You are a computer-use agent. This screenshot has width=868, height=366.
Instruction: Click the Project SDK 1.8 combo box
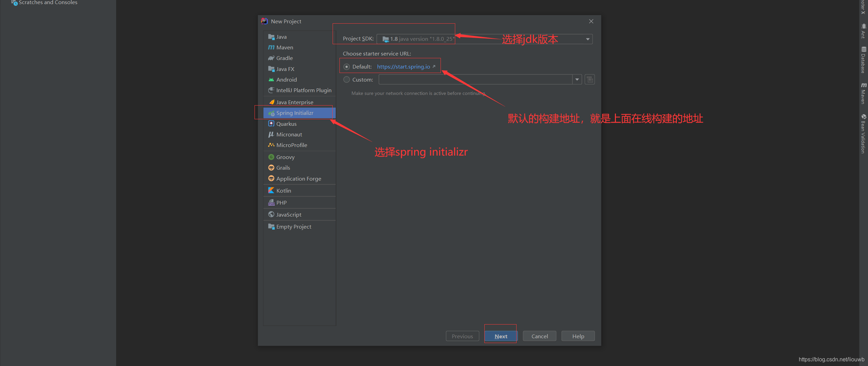(484, 39)
